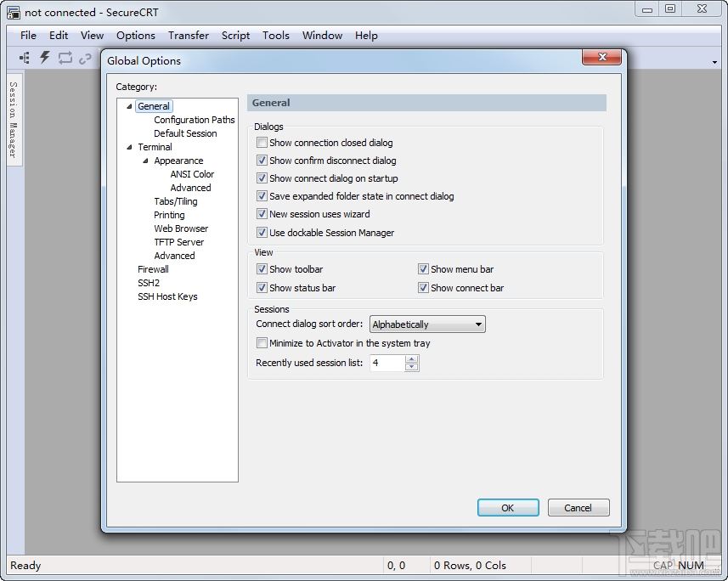Select Terminal category
This screenshot has width=728, height=581.
pos(155,147)
